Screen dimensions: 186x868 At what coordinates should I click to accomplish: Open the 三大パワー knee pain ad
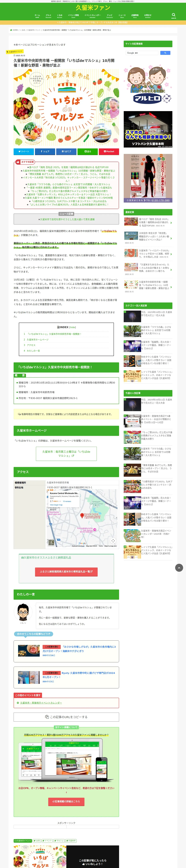pos(148,178)
